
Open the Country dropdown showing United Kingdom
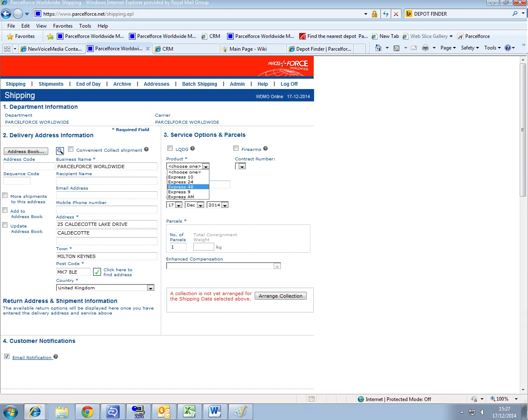(x=105, y=288)
